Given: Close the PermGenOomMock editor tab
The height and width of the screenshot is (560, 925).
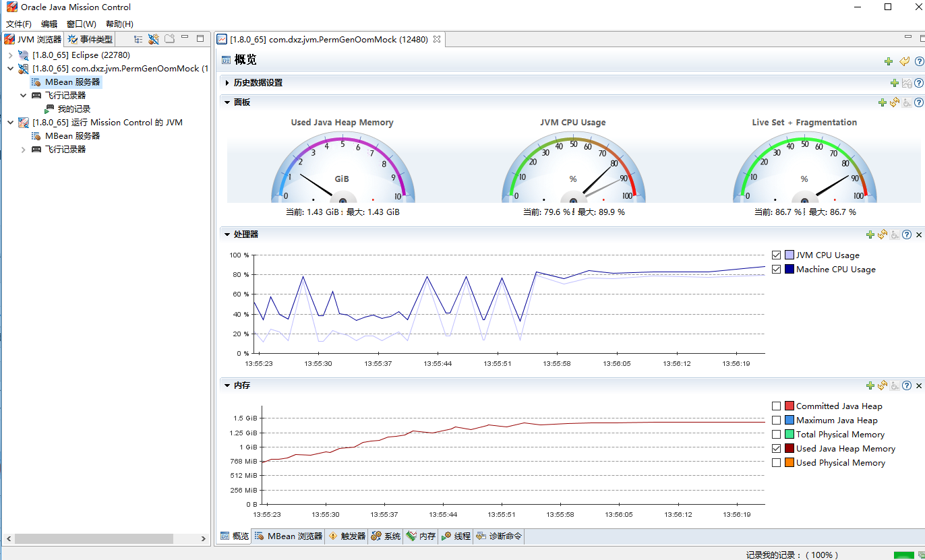Looking at the screenshot, I should (x=437, y=39).
